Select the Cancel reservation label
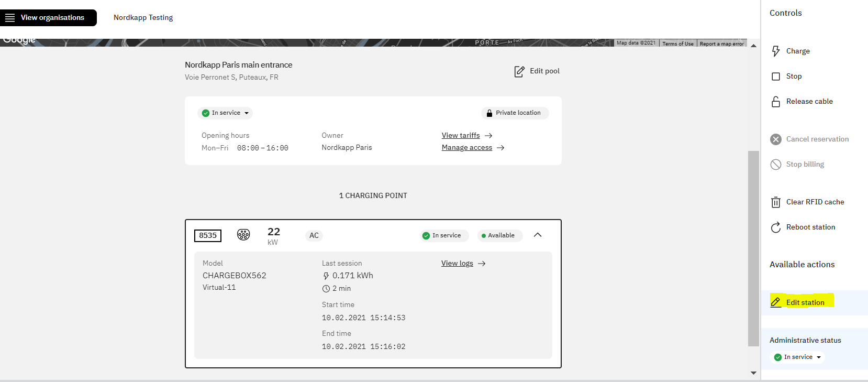 pos(817,139)
